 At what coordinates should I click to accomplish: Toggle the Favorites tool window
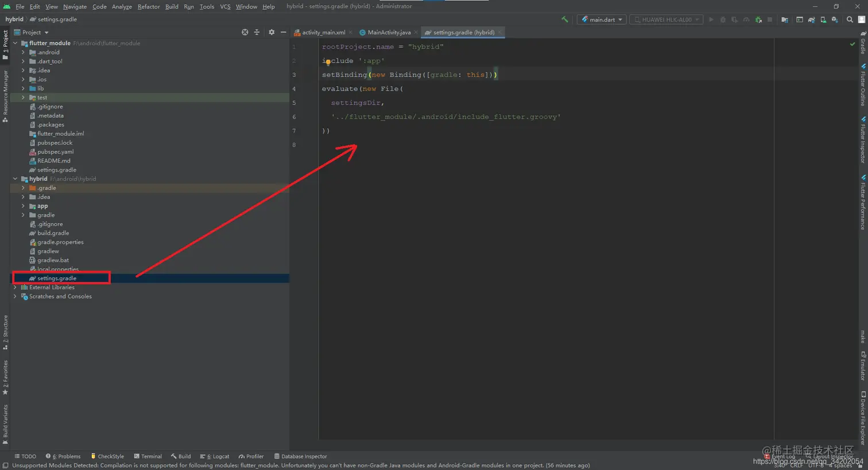click(5, 378)
